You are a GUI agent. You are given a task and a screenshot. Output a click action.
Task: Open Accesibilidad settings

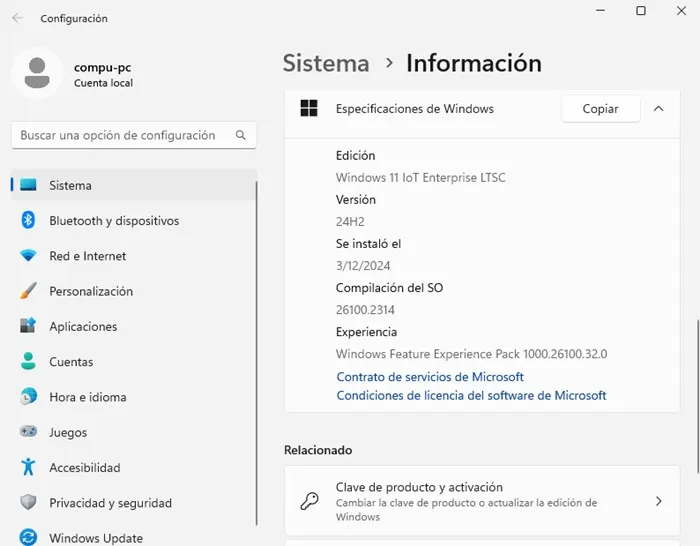point(134,467)
